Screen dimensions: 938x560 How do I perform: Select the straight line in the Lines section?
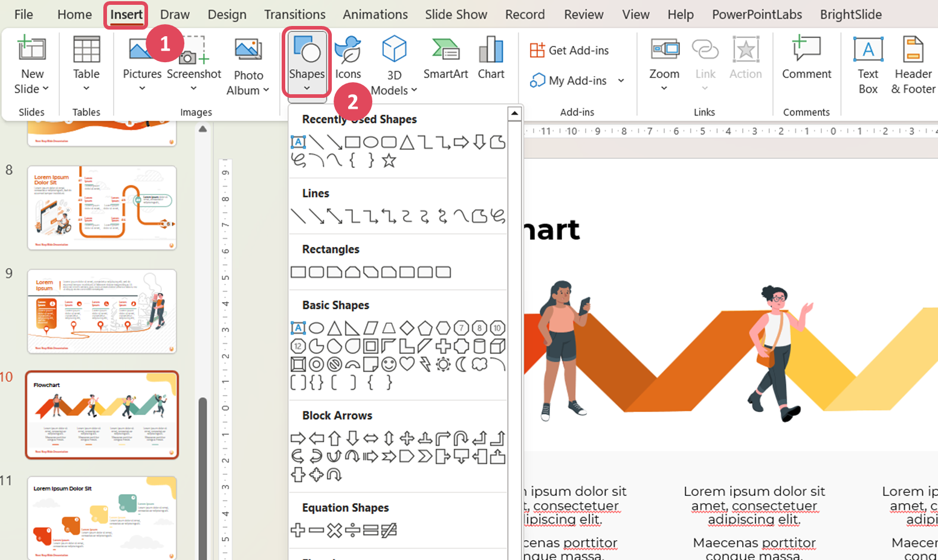click(298, 216)
